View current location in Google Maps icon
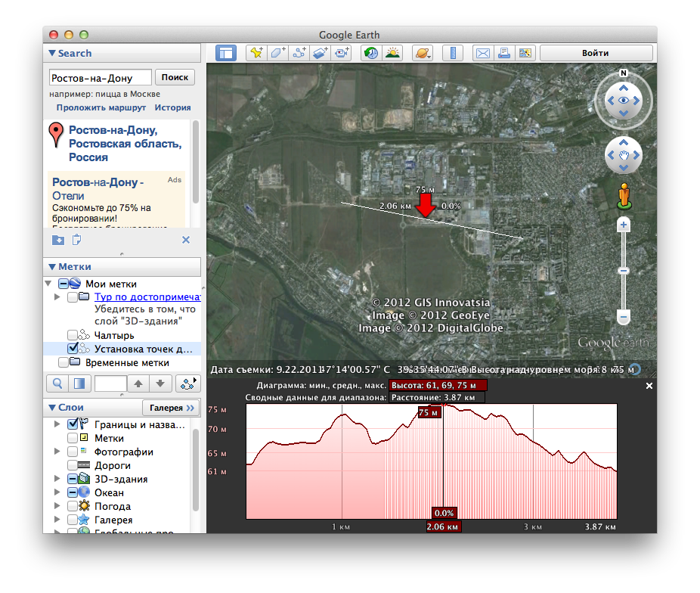The height and width of the screenshot is (593, 700). (525, 53)
